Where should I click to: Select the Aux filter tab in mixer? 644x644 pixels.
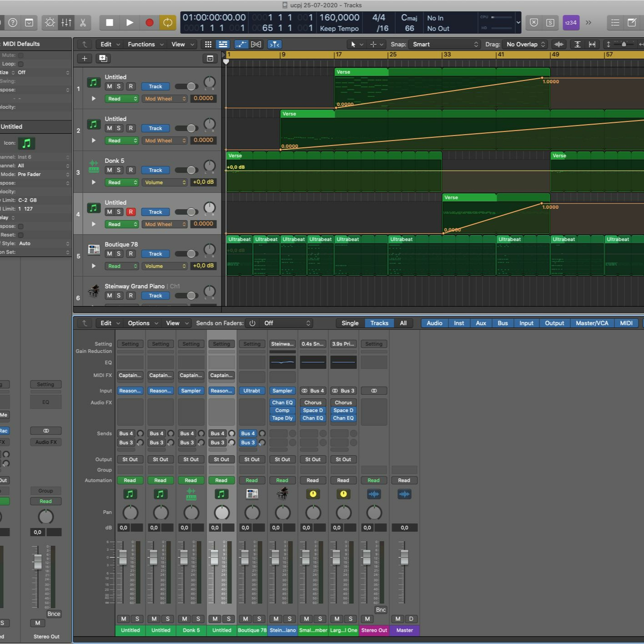481,323
